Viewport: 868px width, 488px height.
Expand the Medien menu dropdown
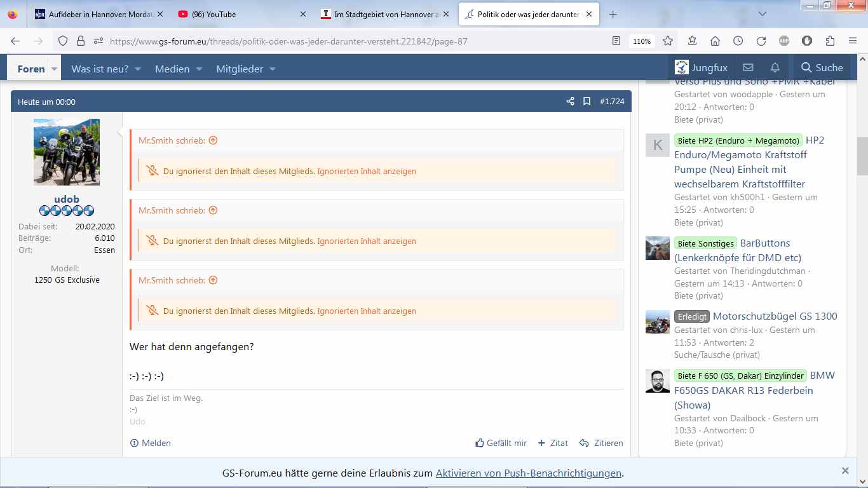tap(198, 69)
